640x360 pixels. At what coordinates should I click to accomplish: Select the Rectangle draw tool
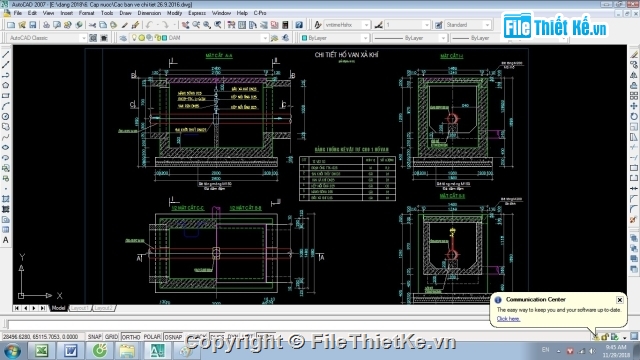(6, 96)
